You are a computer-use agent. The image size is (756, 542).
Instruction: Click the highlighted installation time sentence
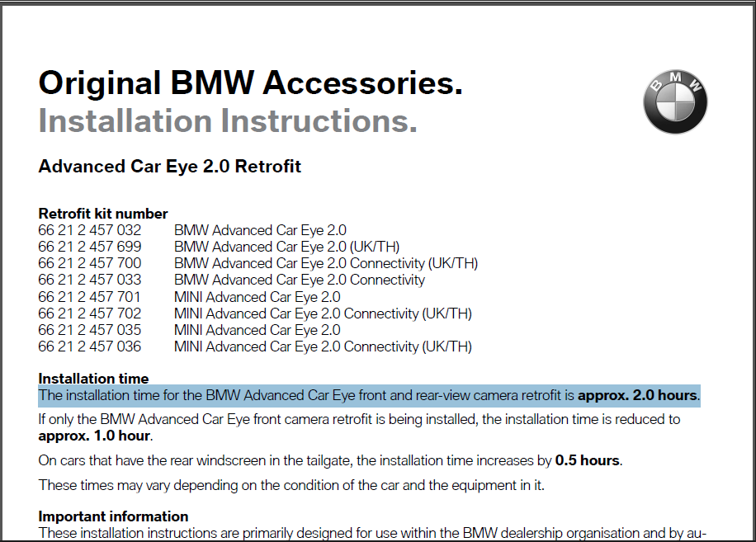coord(369,395)
